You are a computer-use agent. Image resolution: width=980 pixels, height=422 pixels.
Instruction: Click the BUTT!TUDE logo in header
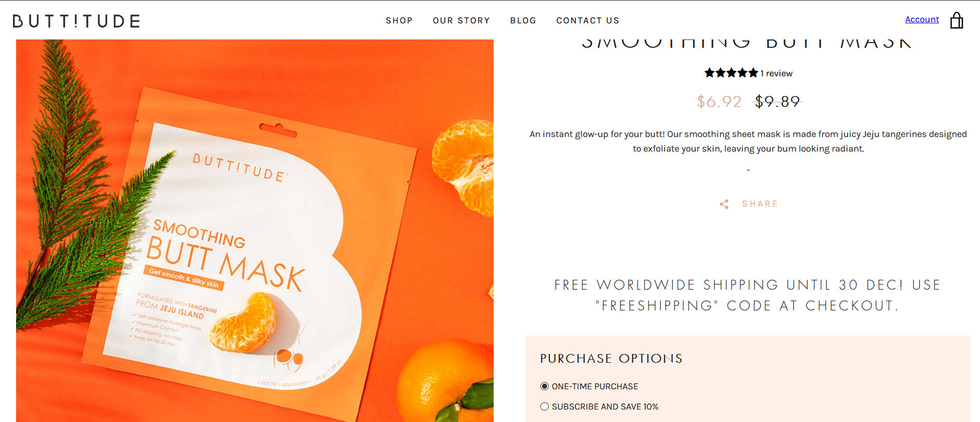pos(76,21)
